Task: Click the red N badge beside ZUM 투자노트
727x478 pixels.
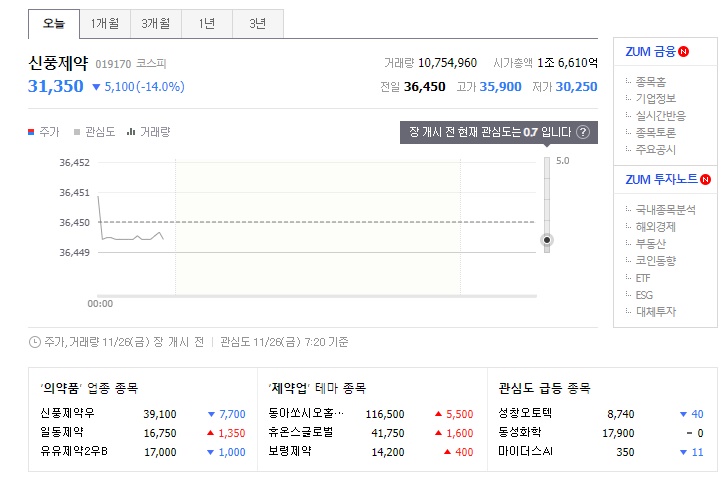Action: coord(706,179)
